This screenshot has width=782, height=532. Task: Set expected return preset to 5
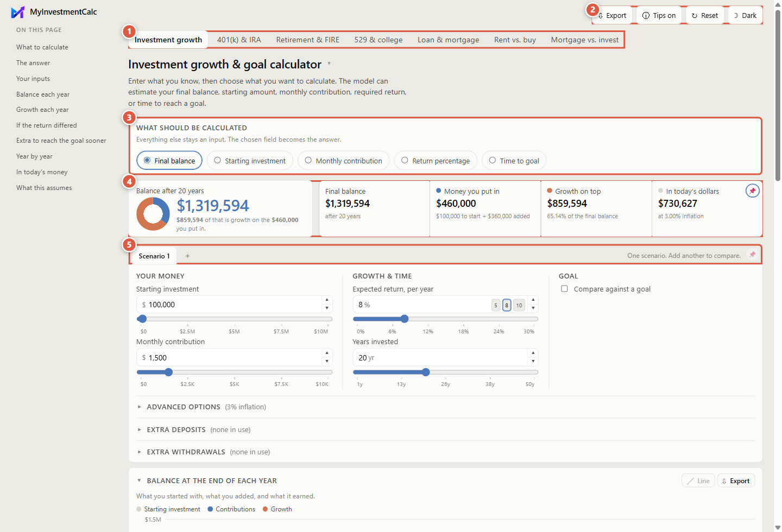(x=496, y=305)
